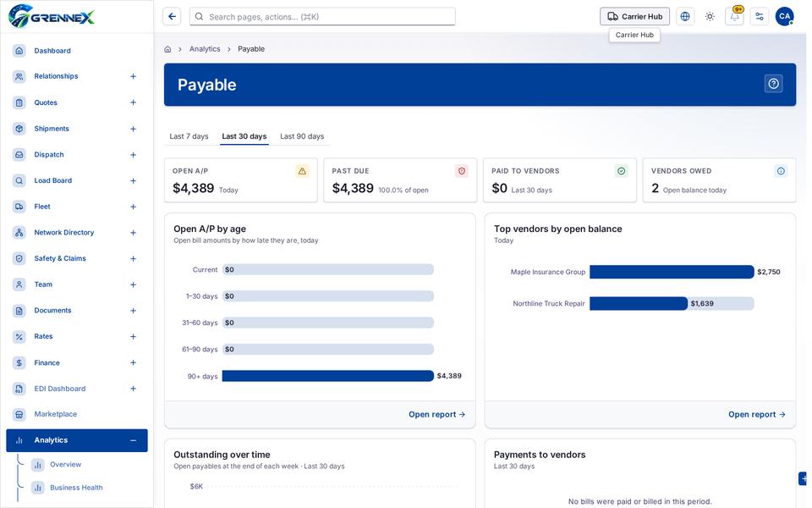Expand the Finance menu
812x508 pixels.
[133, 363]
